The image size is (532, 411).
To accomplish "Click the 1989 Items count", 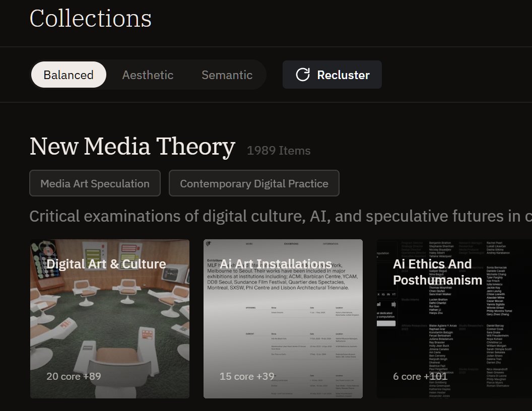I will point(279,151).
